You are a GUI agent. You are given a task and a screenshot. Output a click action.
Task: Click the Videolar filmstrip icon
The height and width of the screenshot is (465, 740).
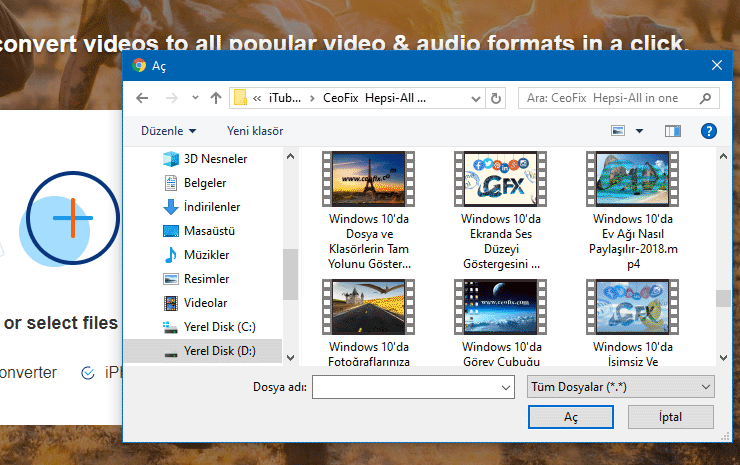click(170, 303)
